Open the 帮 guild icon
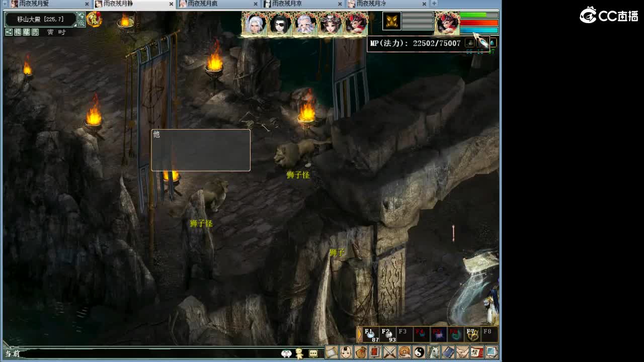Screen dimensions: 644x362 (x=477, y=352)
